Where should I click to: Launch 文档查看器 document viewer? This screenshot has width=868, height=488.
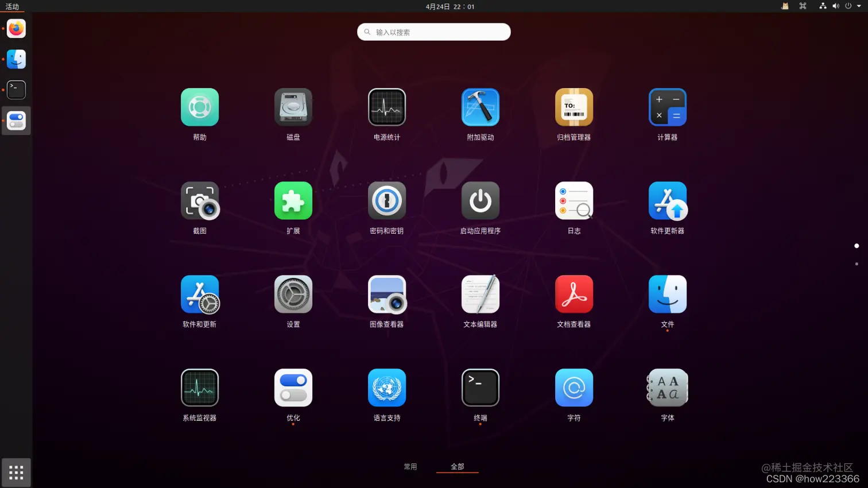(x=574, y=295)
